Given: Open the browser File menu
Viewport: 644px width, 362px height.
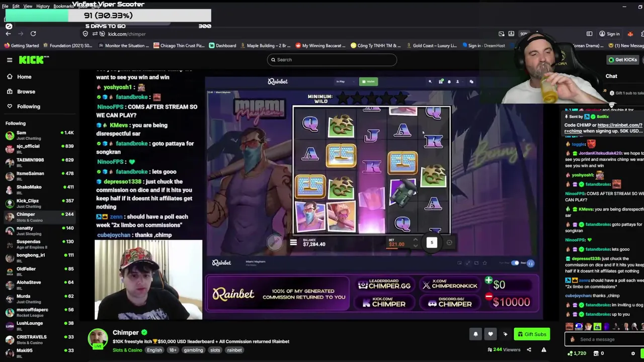Looking at the screenshot, I should pos(5,7).
